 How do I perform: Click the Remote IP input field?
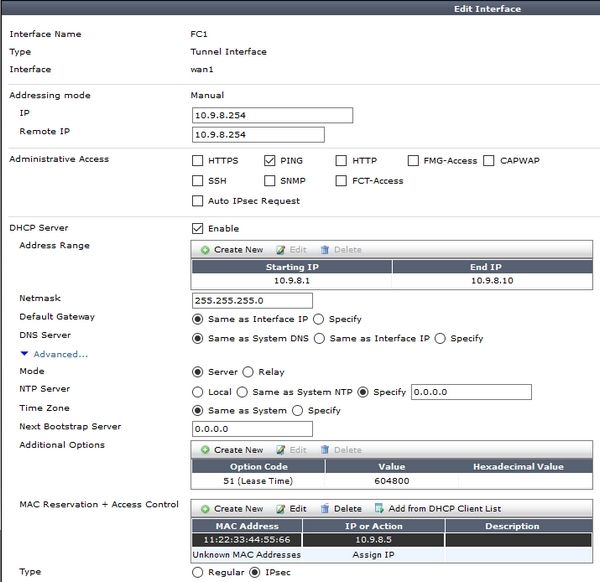click(258, 135)
